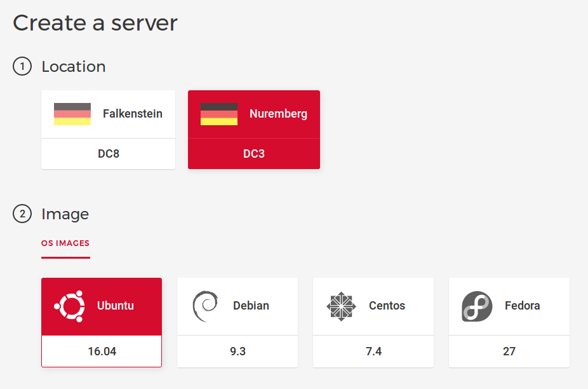Open Centos 7.4 version selector
Viewport: 588px width, 389px height.
coord(373,351)
